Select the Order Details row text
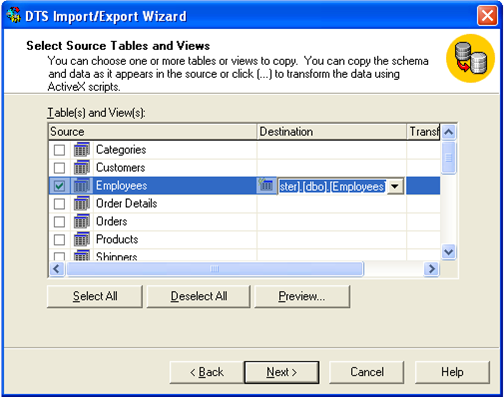Viewport: 504px width, 398px height. pyautogui.click(x=127, y=203)
